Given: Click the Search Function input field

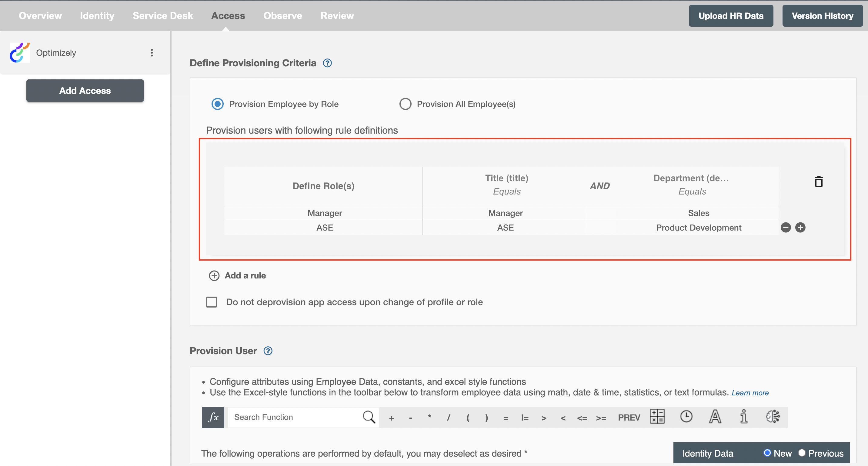Looking at the screenshot, I should (293, 417).
